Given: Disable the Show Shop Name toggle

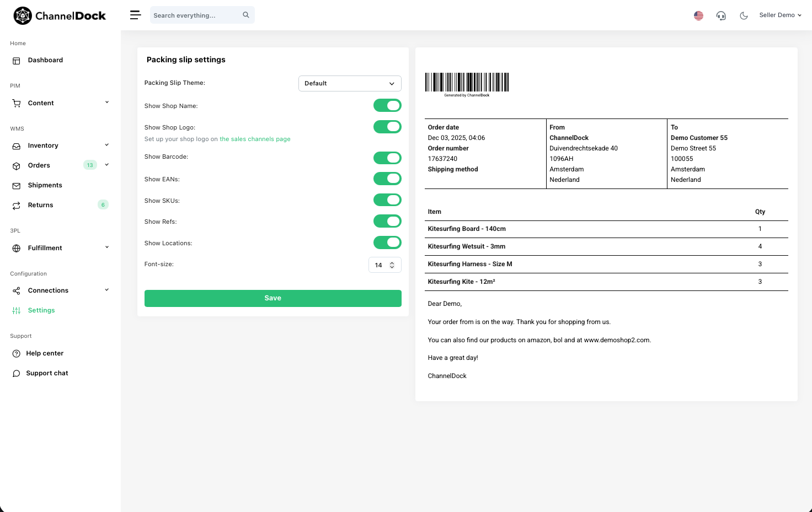Looking at the screenshot, I should point(387,105).
